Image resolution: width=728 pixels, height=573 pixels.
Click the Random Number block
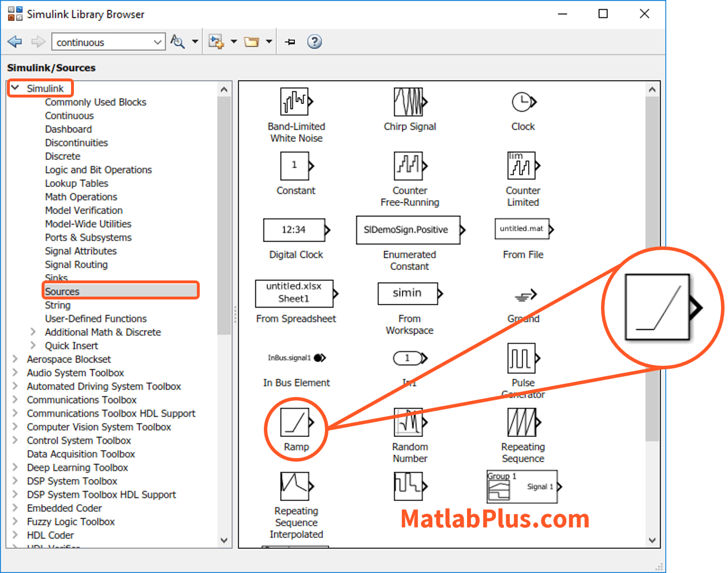pyautogui.click(x=409, y=422)
